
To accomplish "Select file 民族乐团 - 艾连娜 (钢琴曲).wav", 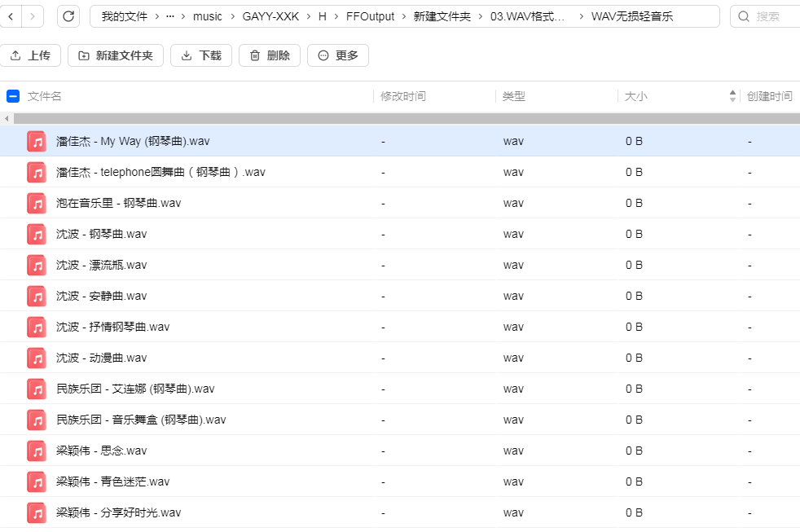I will click(x=400, y=389).
